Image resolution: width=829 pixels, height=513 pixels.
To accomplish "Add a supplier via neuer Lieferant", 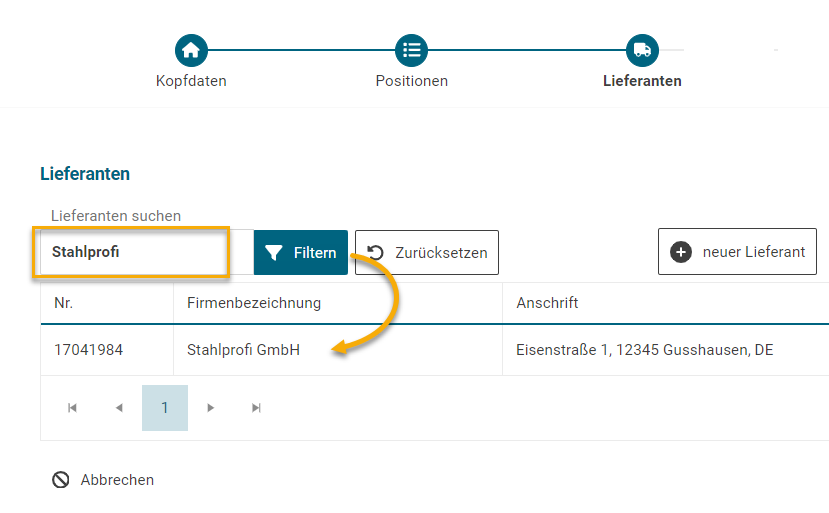I will 738,252.
